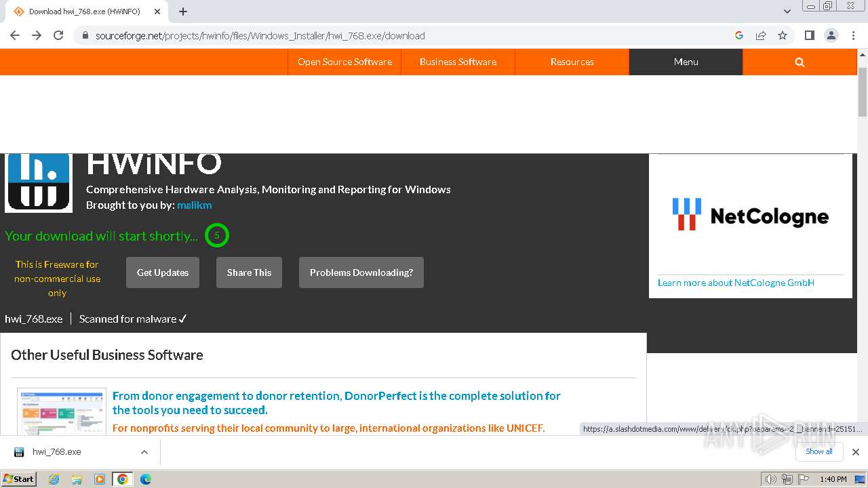Open the tab search chevron

[x=787, y=12]
